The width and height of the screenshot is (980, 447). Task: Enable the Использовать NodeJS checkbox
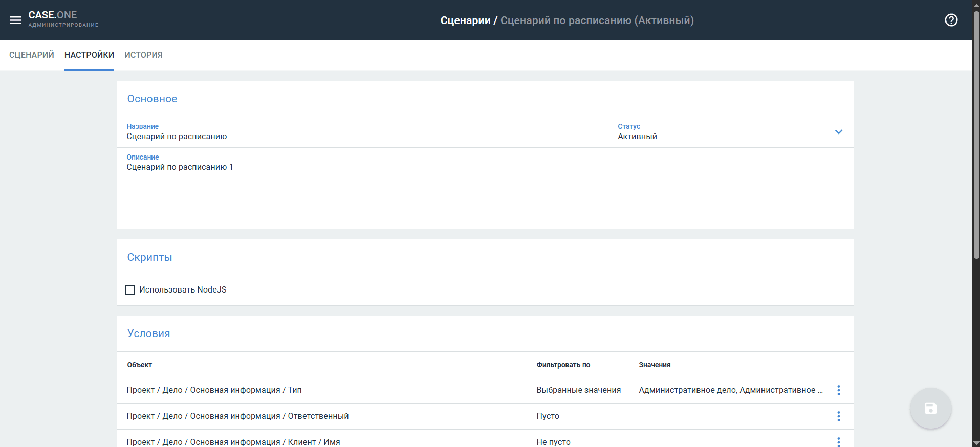[x=130, y=290]
